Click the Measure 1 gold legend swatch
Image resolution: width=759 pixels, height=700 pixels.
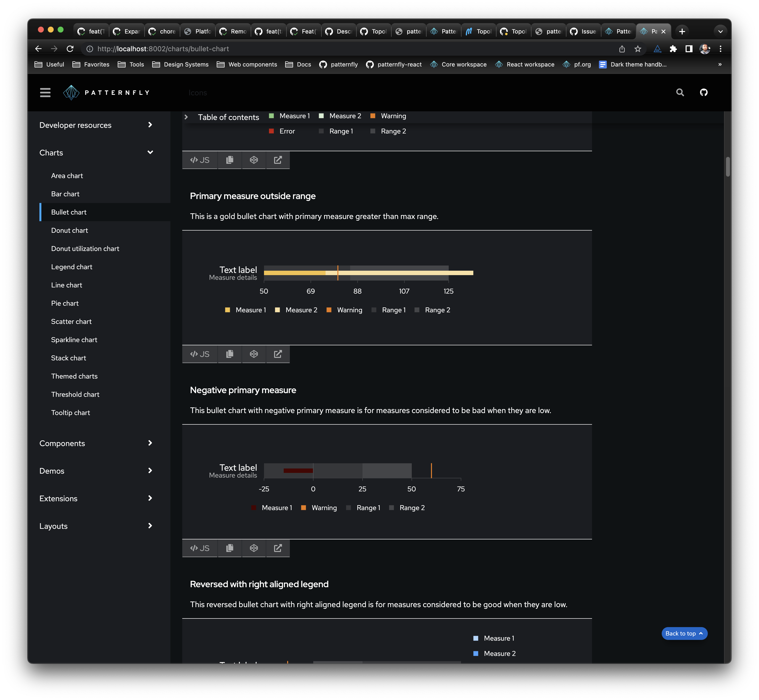[x=228, y=310]
